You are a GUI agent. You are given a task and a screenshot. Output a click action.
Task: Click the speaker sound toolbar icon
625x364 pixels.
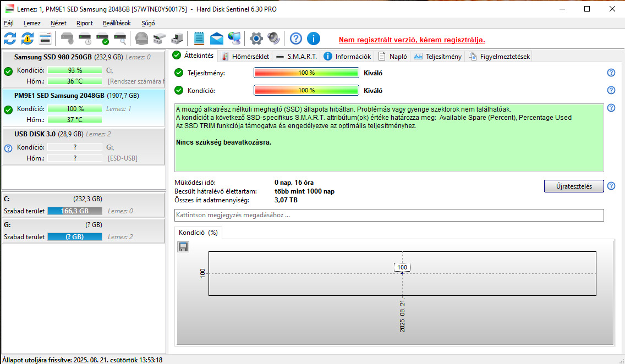point(274,38)
